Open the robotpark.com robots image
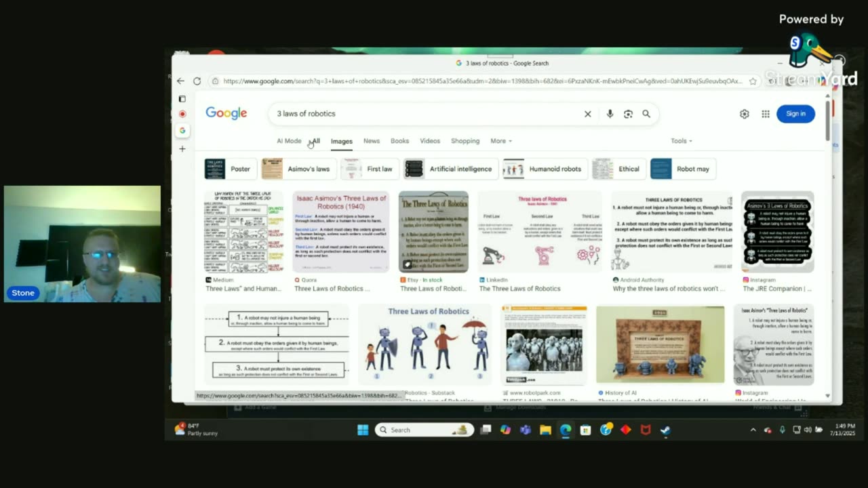The height and width of the screenshot is (488, 868). pos(544,344)
